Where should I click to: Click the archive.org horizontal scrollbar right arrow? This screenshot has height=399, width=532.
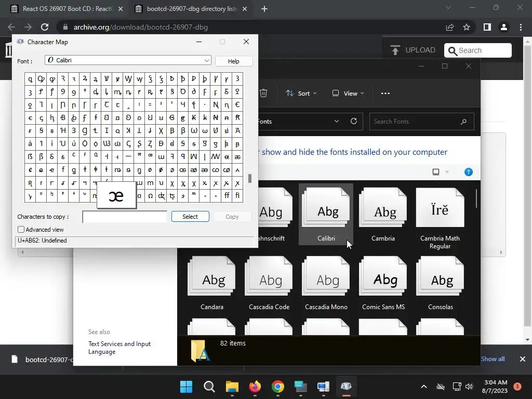(x=501, y=252)
